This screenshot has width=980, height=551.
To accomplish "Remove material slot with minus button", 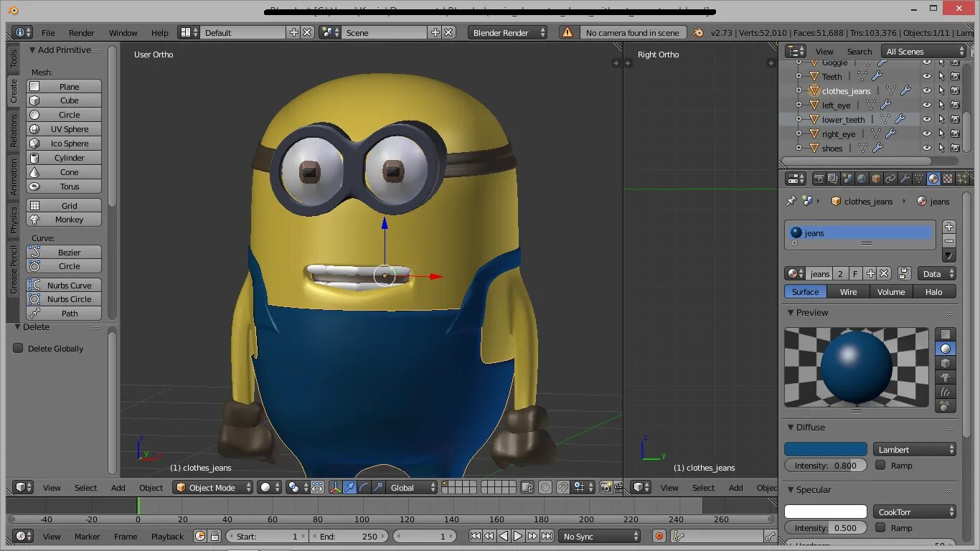I will pos(949,241).
